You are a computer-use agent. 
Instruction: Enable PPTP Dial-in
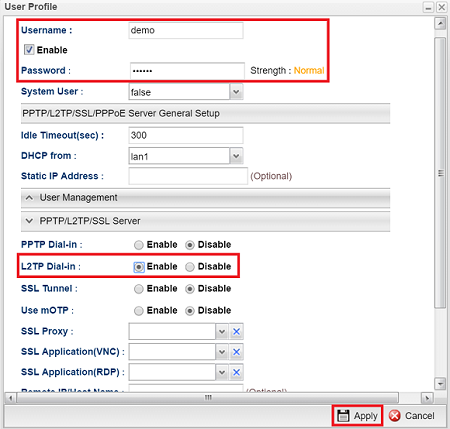point(139,245)
